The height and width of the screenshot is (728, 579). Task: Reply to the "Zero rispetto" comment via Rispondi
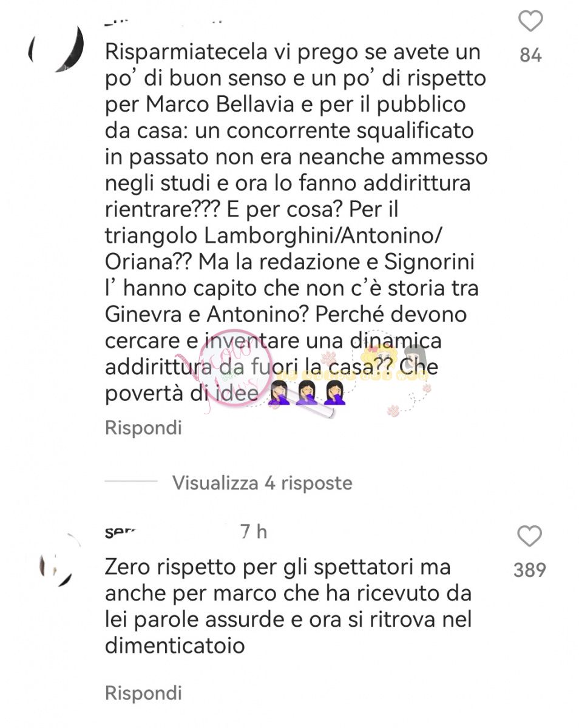143,693
